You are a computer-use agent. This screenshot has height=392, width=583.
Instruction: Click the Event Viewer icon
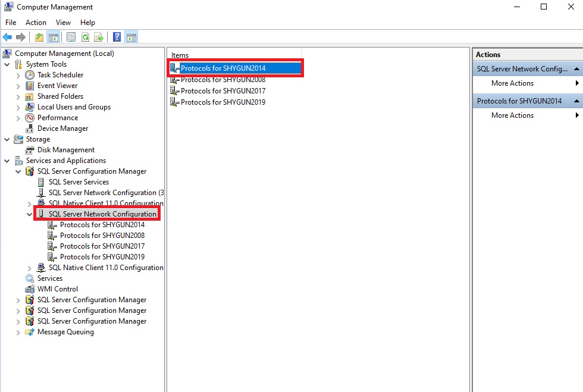tap(30, 86)
